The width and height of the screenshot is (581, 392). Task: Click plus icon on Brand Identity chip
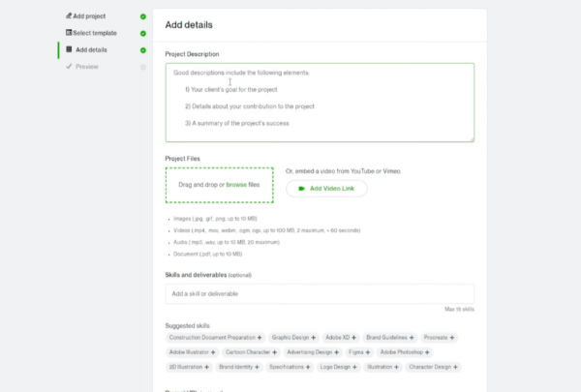257,367
